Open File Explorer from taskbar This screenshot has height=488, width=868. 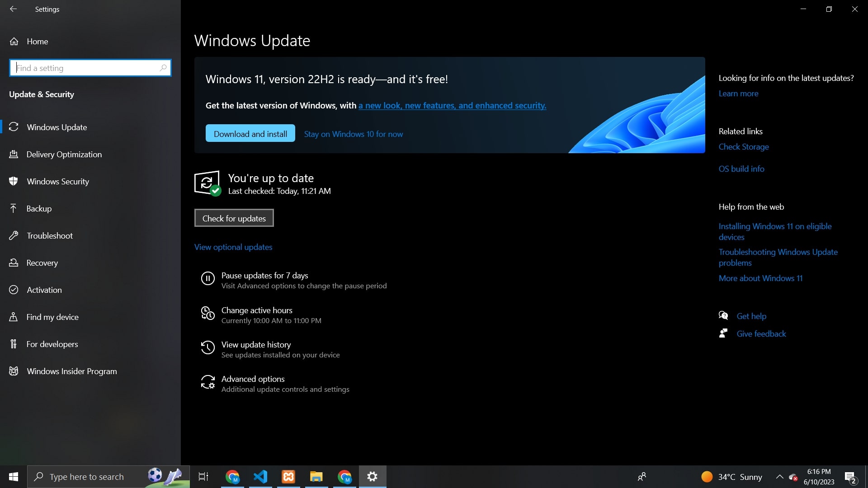316,477
